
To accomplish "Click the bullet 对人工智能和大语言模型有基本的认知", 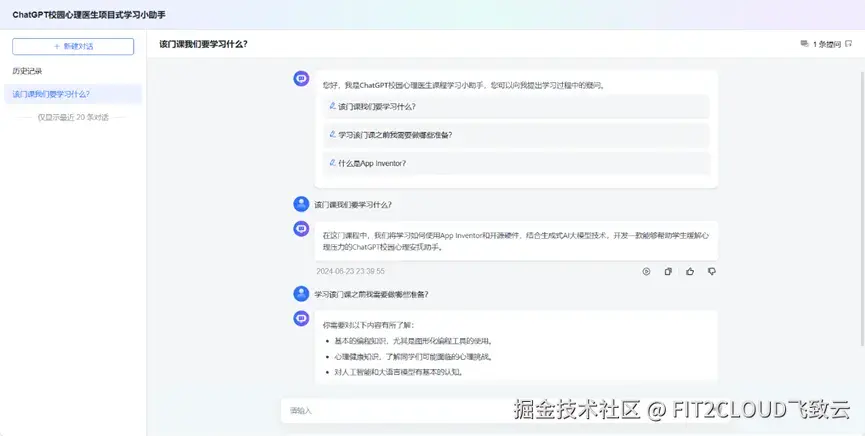I will [398, 372].
